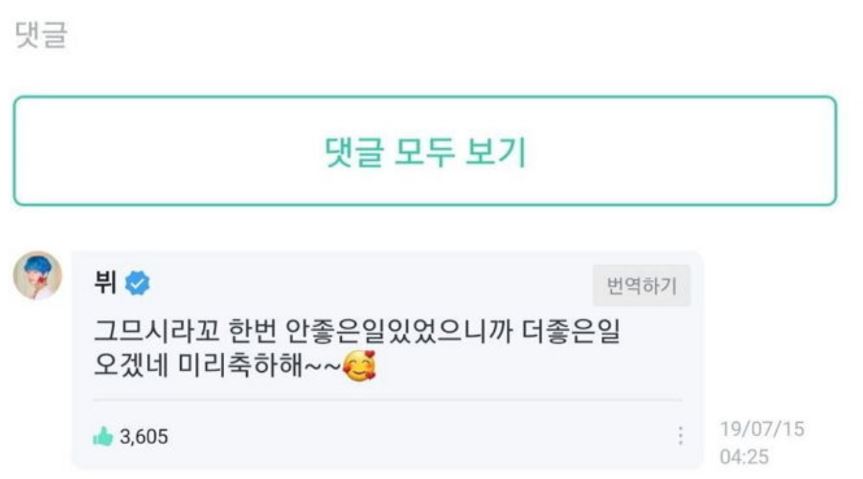863x479 pixels.
Task: Click the thumbs-up like icon
Action: pos(102,436)
